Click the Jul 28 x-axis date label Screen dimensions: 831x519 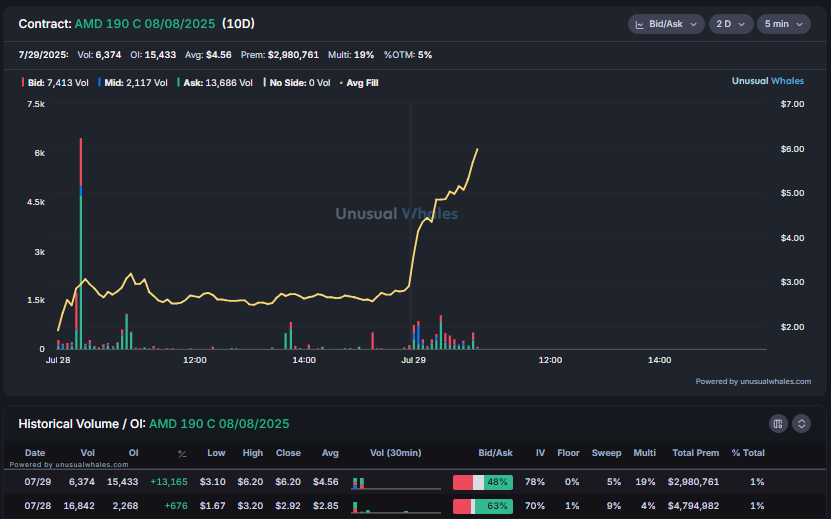(58, 360)
